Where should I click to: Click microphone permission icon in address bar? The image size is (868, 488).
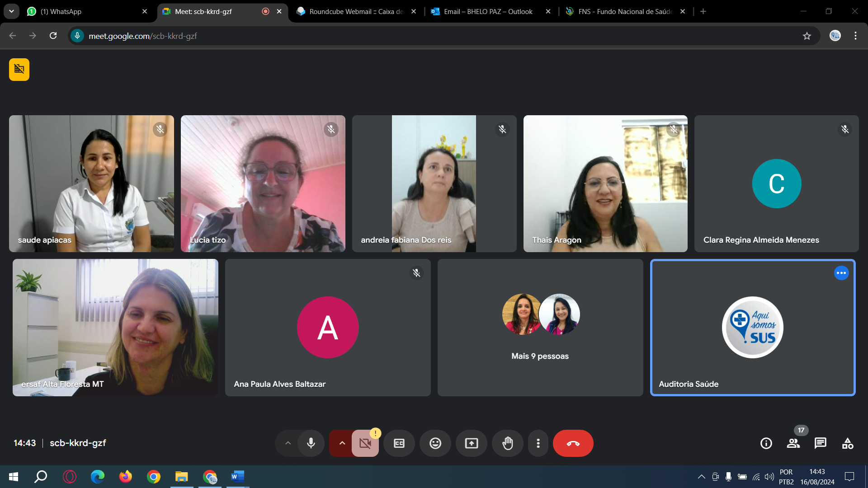pyautogui.click(x=77, y=36)
